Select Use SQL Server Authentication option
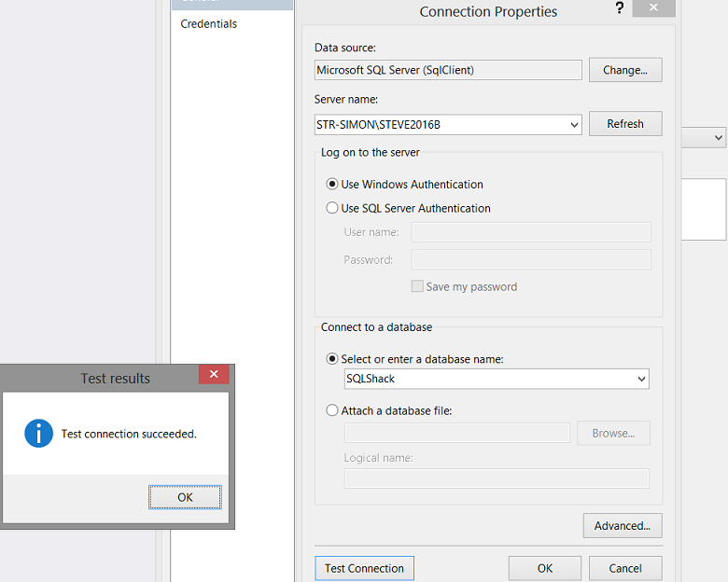This screenshot has height=582, width=728. click(332, 208)
